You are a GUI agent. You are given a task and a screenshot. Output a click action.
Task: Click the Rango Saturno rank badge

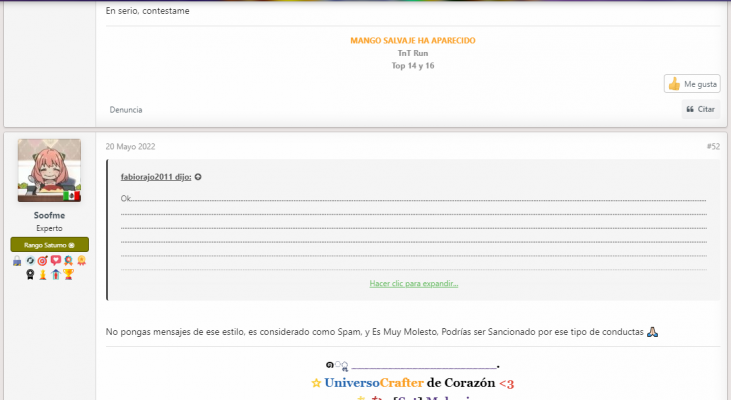point(49,245)
